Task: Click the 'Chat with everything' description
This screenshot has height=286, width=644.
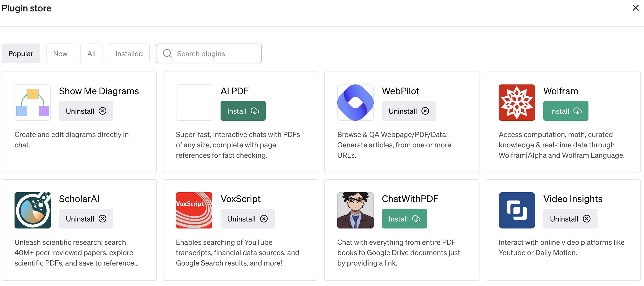Action: pyautogui.click(x=399, y=253)
